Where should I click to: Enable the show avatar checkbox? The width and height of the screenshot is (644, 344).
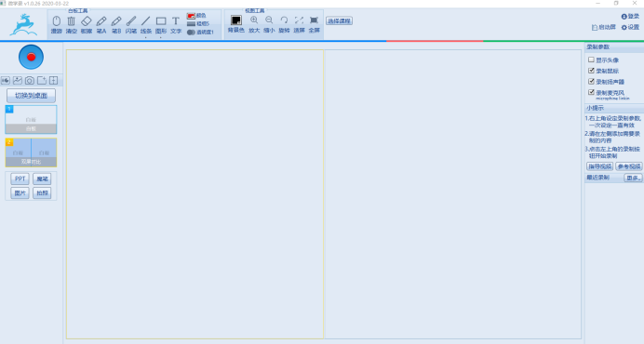coord(591,60)
